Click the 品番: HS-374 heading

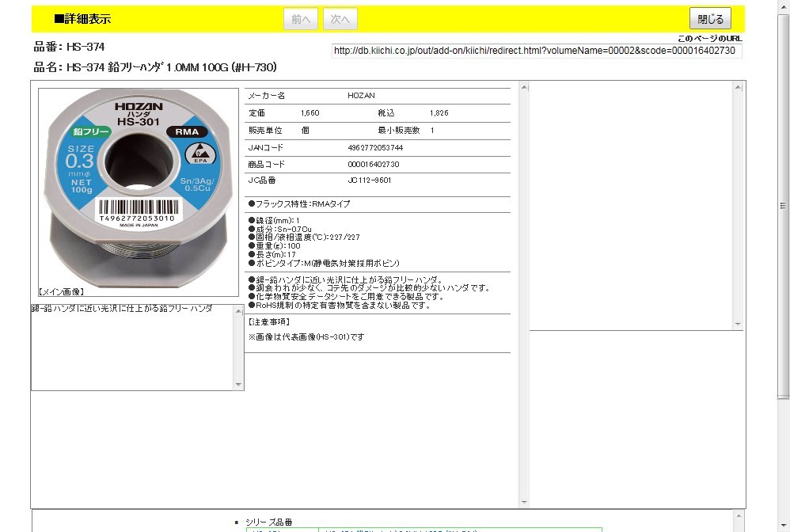pyautogui.click(x=69, y=47)
